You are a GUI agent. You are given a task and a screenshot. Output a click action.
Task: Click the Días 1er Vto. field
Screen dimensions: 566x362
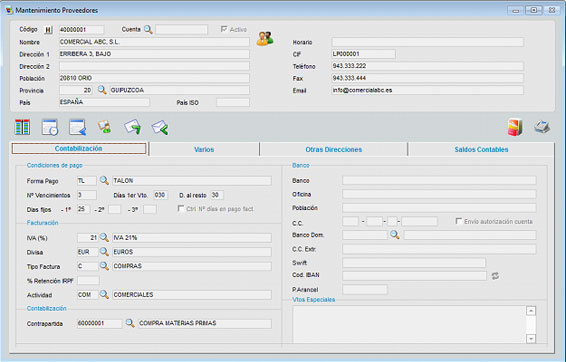click(161, 195)
